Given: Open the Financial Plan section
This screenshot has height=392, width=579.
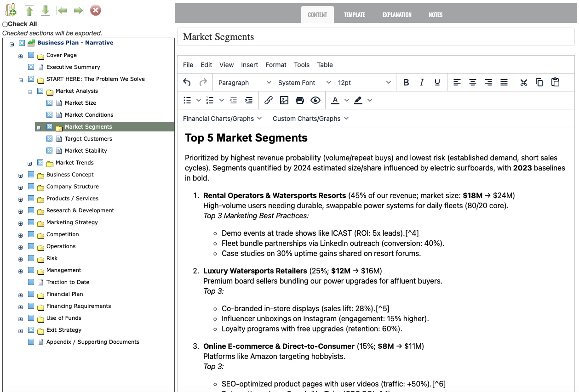Looking at the screenshot, I should [x=65, y=294].
